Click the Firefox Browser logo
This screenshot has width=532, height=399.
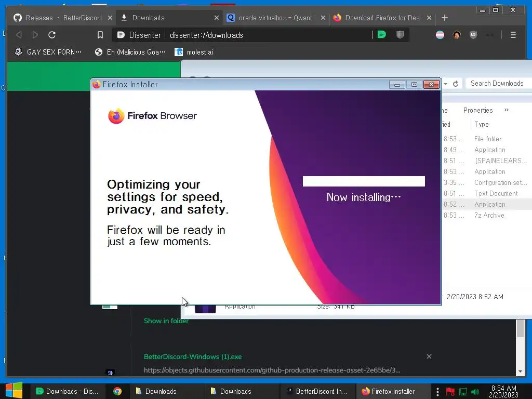point(152,116)
